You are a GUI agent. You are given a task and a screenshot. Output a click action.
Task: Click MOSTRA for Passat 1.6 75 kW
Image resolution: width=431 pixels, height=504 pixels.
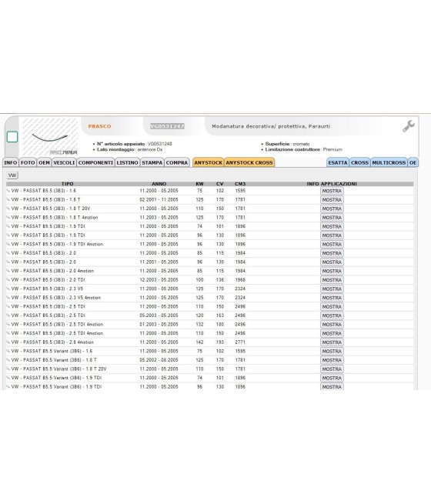[x=332, y=191]
